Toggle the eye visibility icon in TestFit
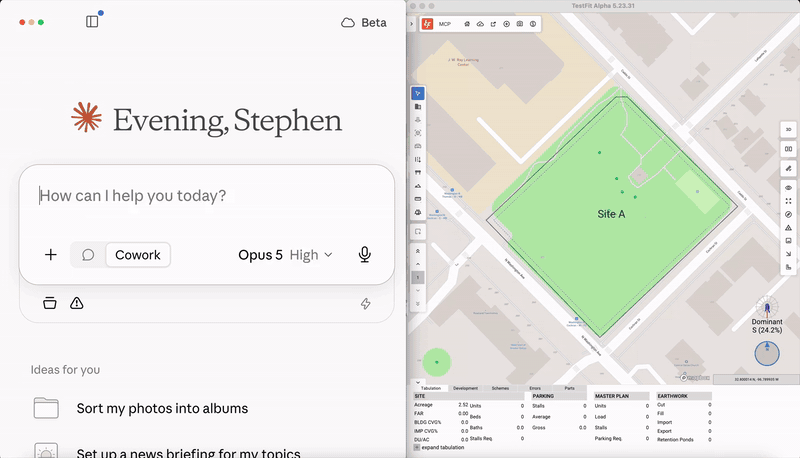Viewport: 800px width, 458px height. (x=788, y=188)
